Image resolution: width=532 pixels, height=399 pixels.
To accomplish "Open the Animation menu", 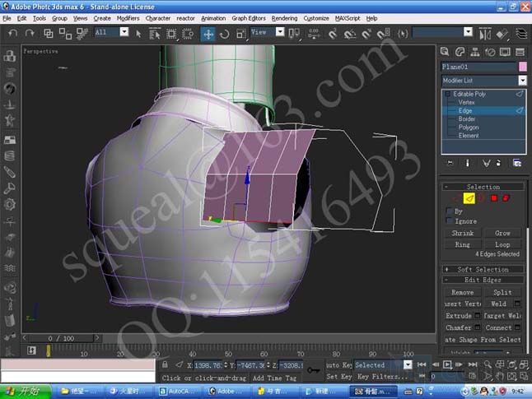I will (213, 18).
